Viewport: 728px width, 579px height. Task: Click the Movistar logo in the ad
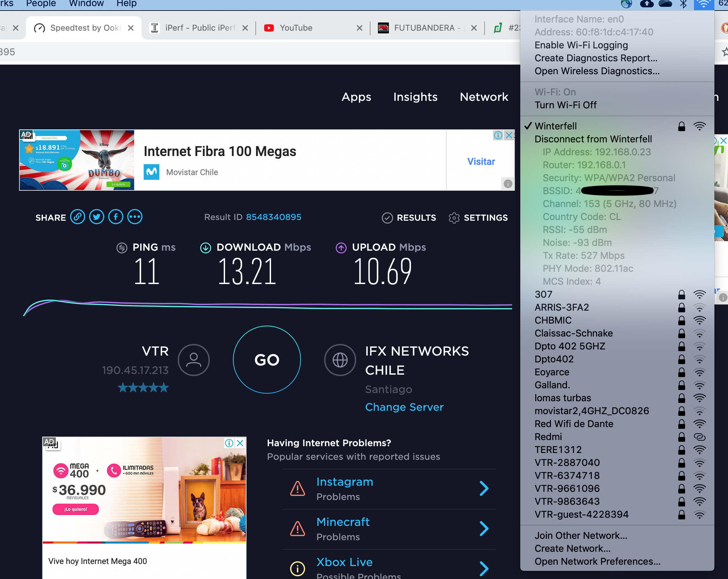click(x=152, y=172)
